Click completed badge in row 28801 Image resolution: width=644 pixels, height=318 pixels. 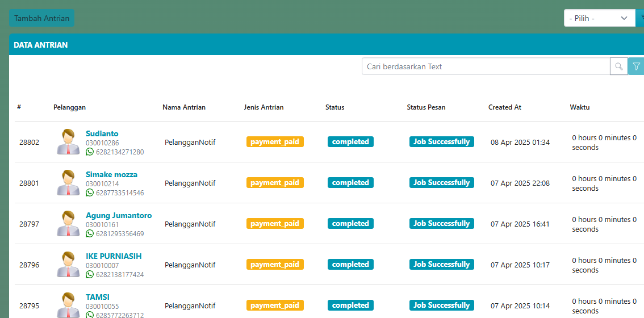click(350, 183)
